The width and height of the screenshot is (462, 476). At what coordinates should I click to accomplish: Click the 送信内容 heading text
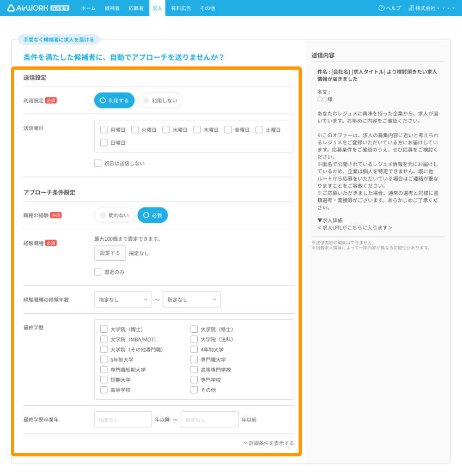pos(323,55)
